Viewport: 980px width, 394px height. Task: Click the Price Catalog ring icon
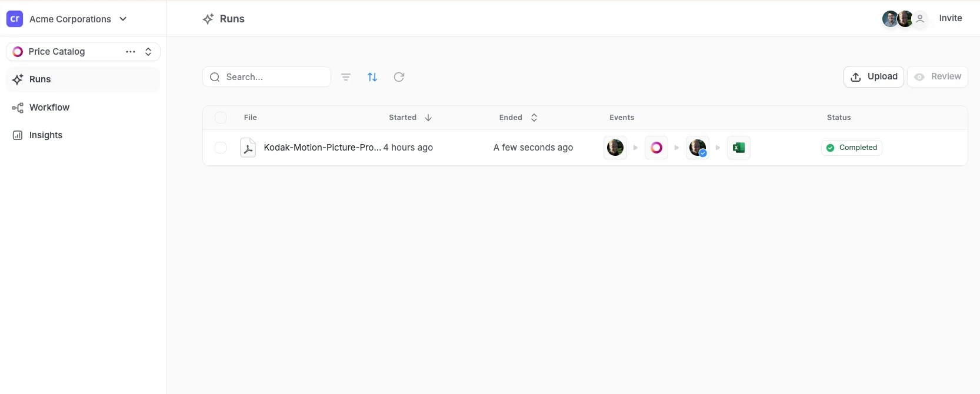pos(18,52)
